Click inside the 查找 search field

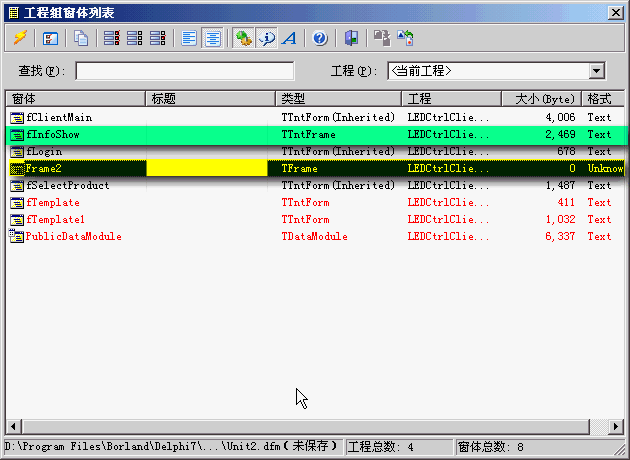pos(185,71)
